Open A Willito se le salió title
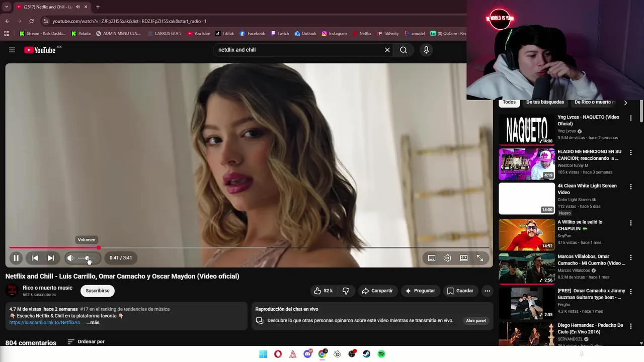The height and width of the screenshot is (362, 644). point(580,225)
